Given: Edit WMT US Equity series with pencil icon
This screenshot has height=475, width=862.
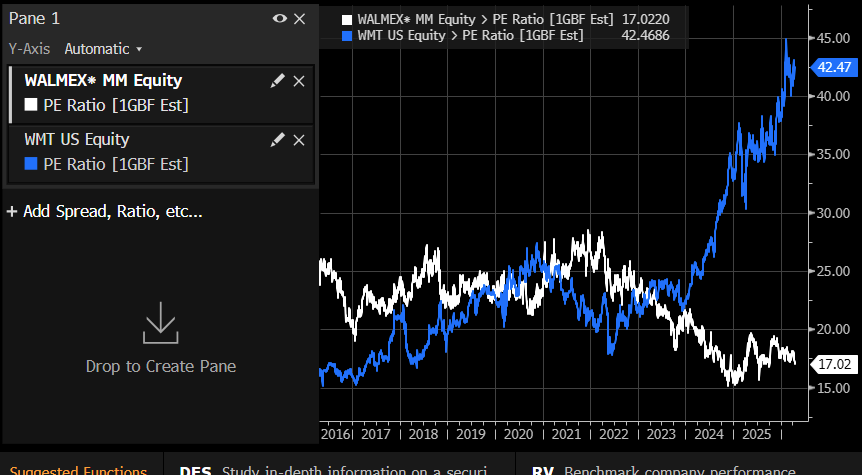Looking at the screenshot, I should 278,140.
